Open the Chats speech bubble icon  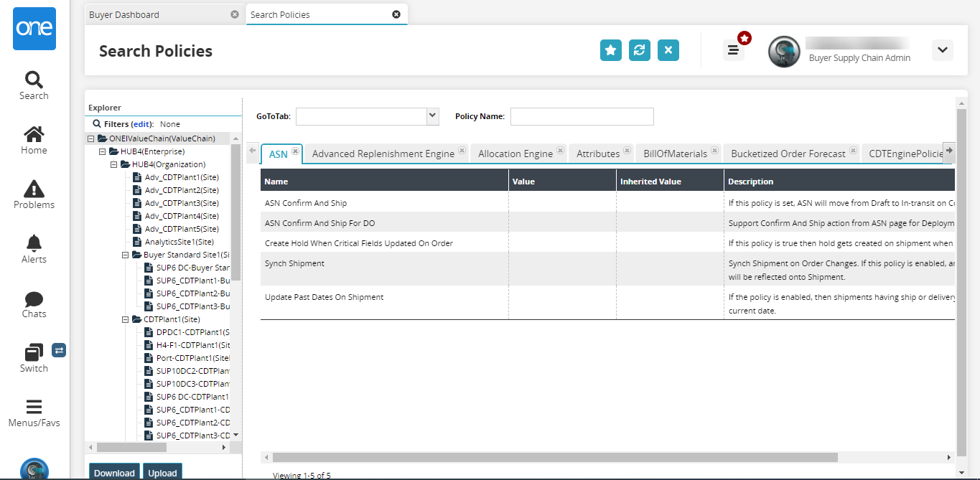click(34, 298)
